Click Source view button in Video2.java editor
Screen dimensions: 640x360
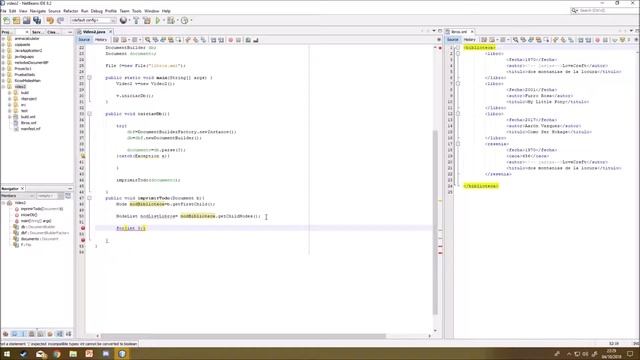(84, 40)
